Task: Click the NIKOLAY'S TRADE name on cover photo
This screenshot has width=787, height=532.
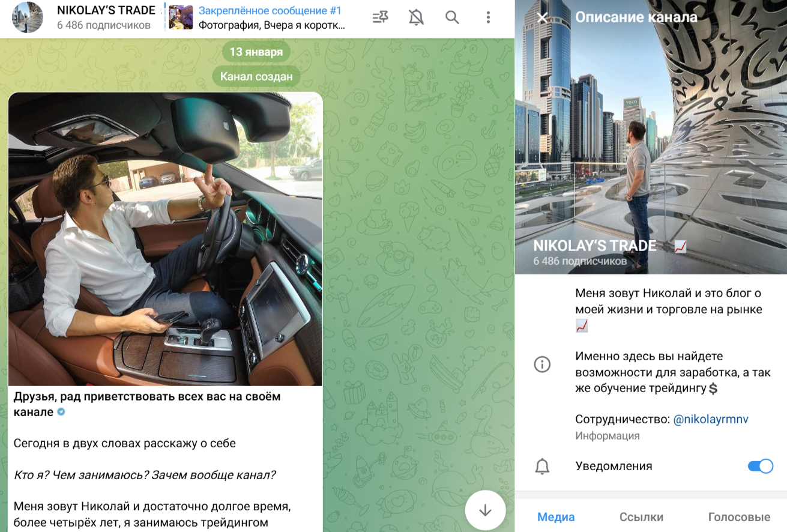Action: coord(595,246)
